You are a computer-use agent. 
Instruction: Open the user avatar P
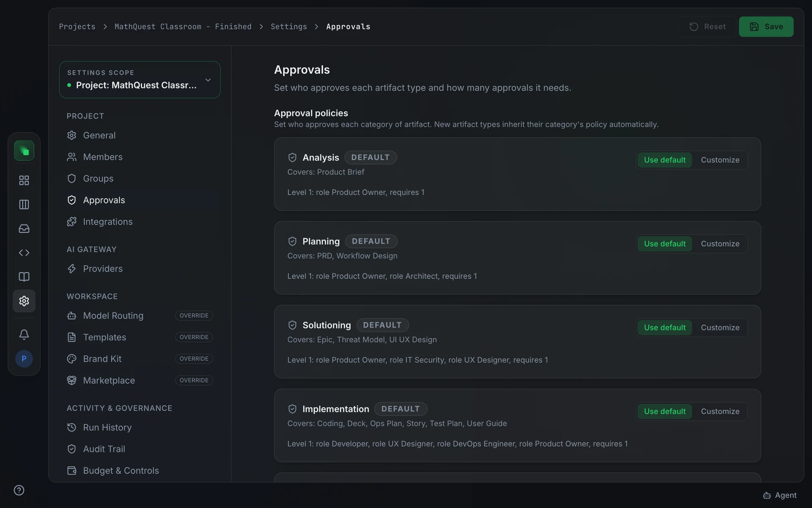[x=24, y=359]
